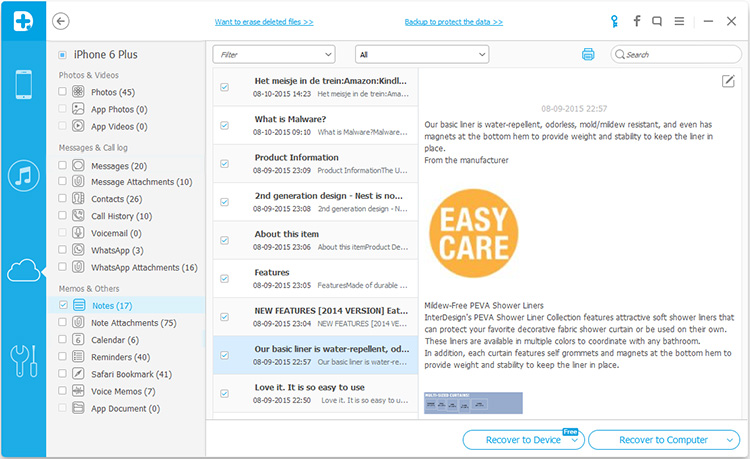The image size is (750, 459).
Task: Open the 'Het meisje in de trein' note
Action: tap(316, 87)
